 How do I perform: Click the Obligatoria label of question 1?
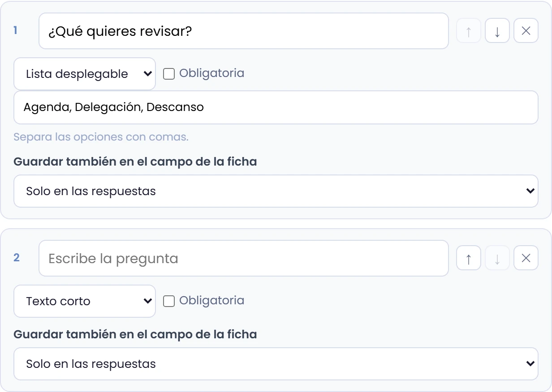tap(212, 73)
